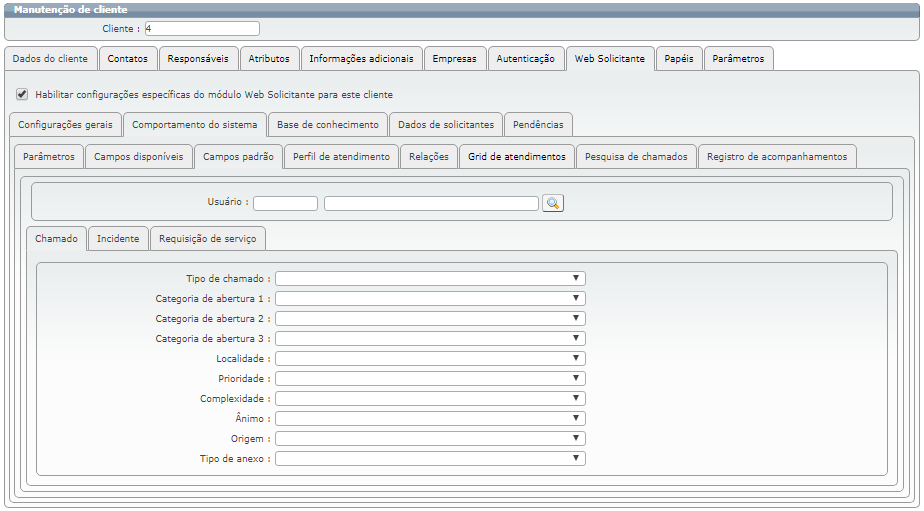Select the Chamado tab
This screenshot has width=924, height=511.
click(x=57, y=239)
